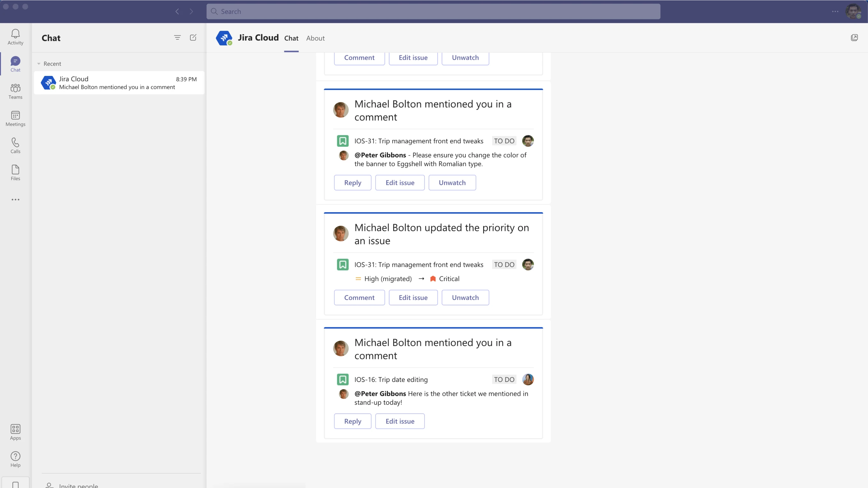Click Comment on the priority update card
Image resolution: width=868 pixels, height=488 pixels.
click(x=359, y=298)
